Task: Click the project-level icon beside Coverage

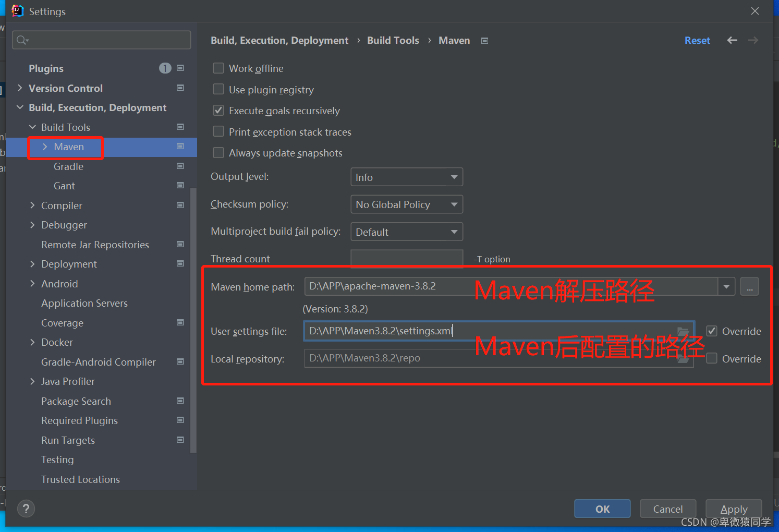Action: 180,322
